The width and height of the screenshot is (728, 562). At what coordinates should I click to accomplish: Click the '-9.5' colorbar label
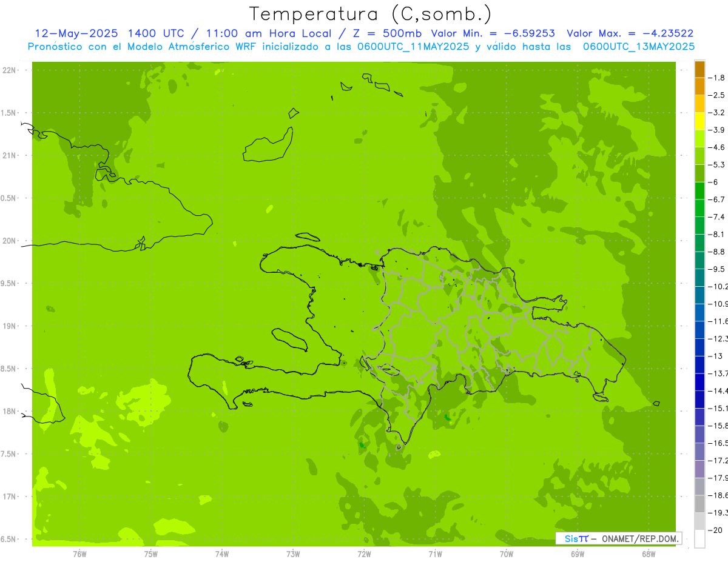click(x=717, y=269)
